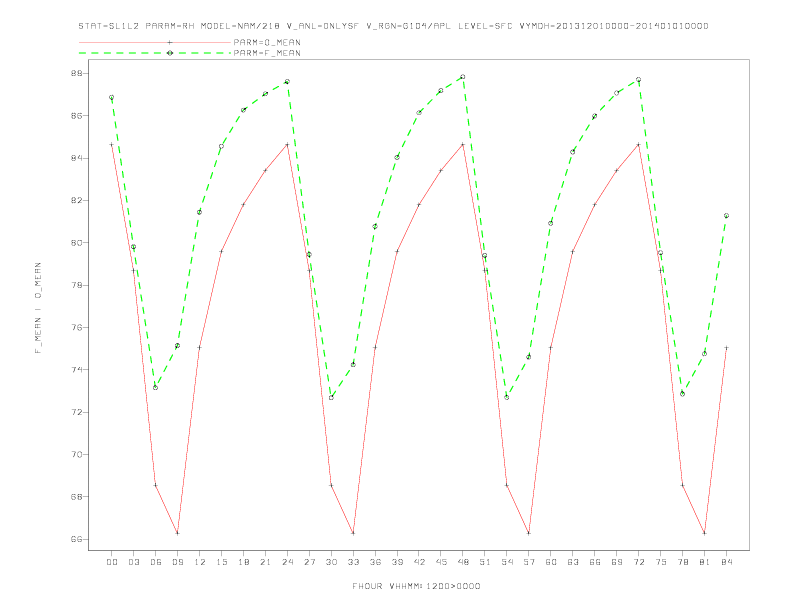Viewport: 792px width, 612px height.
Task: Click the PARM=O_MEAN legend label
Action: pyautogui.click(x=267, y=42)
